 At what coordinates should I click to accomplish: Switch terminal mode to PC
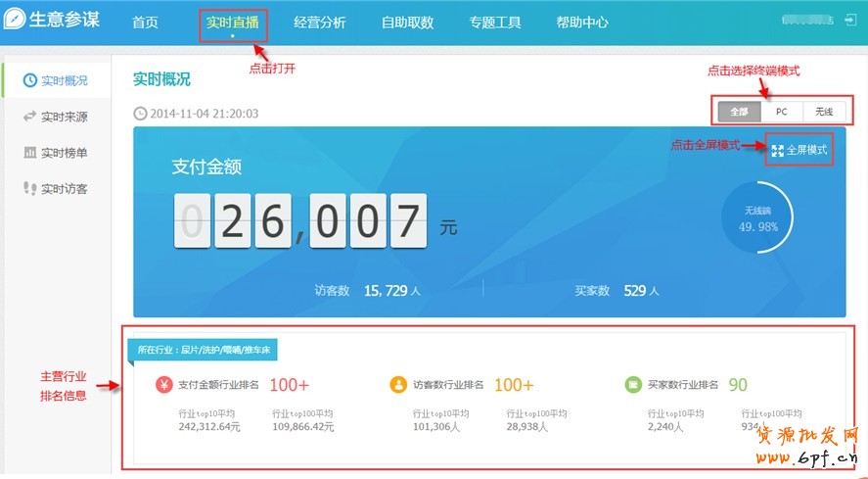782,112
